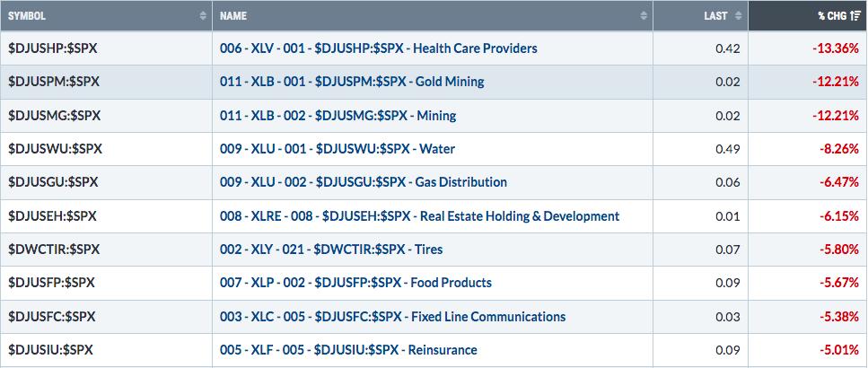
Task: Open the Health Care Providers link
Action: click(379, 48)
